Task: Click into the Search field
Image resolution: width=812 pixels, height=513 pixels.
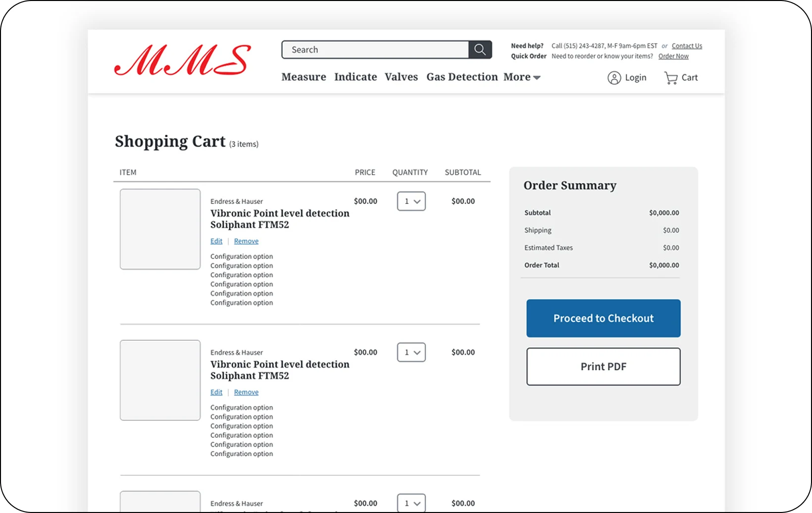Action: 375,50
